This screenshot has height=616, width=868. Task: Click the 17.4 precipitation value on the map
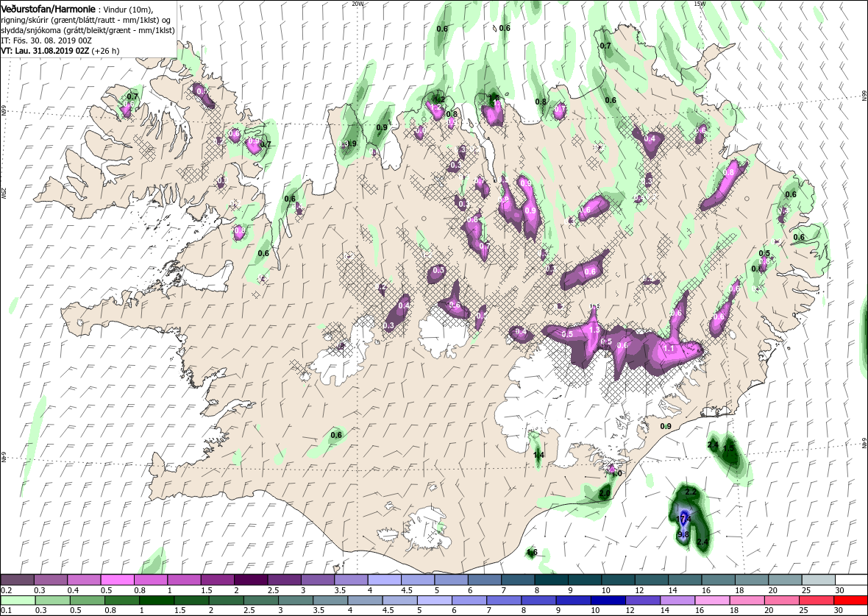pos(684,519)
